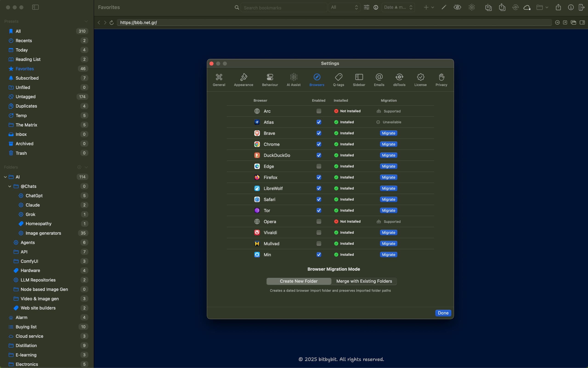Click the dbTools toolbar icon beside cloud
This screenshot has height=368, width=588.
[515, 7]
